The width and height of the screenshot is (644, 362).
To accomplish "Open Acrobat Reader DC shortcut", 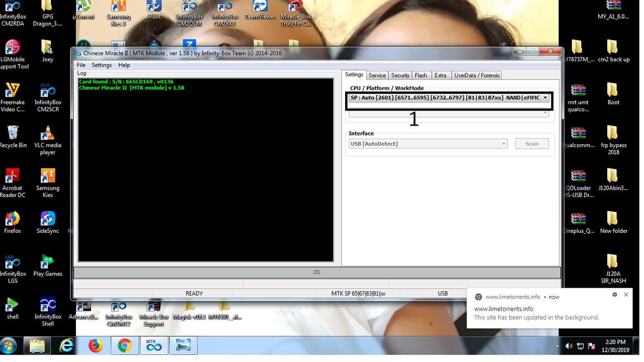I will [13, 183].
